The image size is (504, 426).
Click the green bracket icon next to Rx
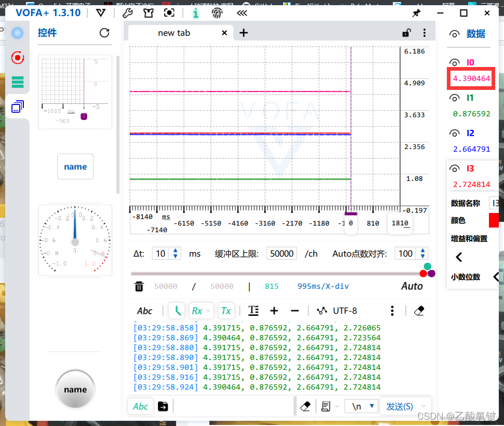click(x=177, y=311)
